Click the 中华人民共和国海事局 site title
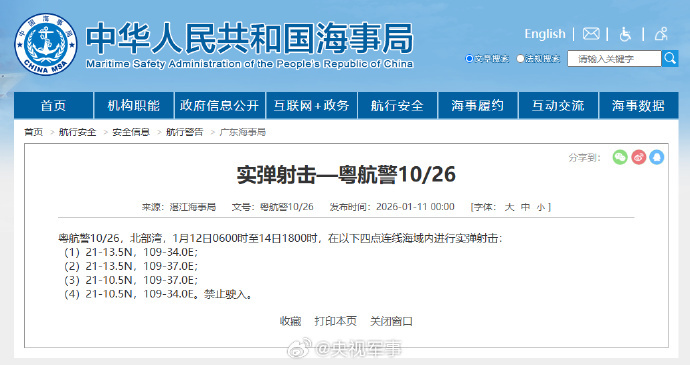The image size is (690, 365). (x=250, y=39)
